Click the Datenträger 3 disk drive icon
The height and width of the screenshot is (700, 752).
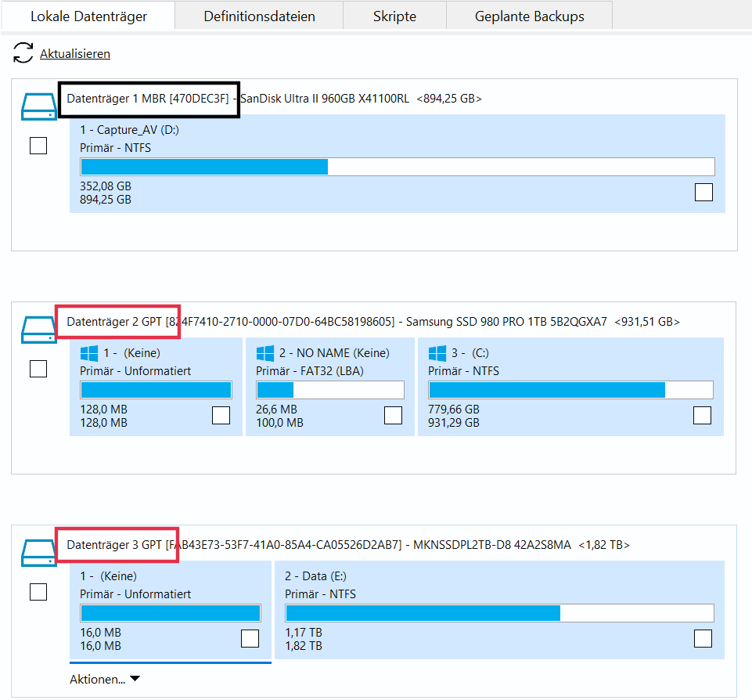[x=38, y=553]
